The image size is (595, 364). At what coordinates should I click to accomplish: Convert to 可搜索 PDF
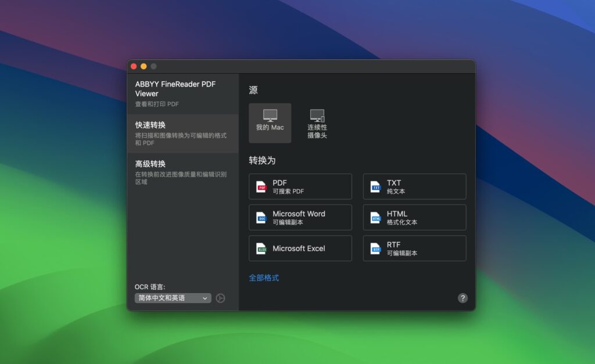coord(300,186)
